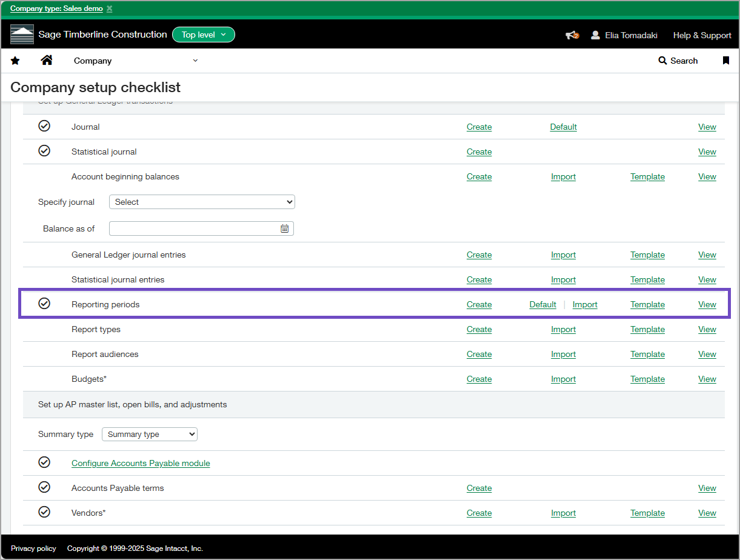Go to the home icon

coord(47,60)
